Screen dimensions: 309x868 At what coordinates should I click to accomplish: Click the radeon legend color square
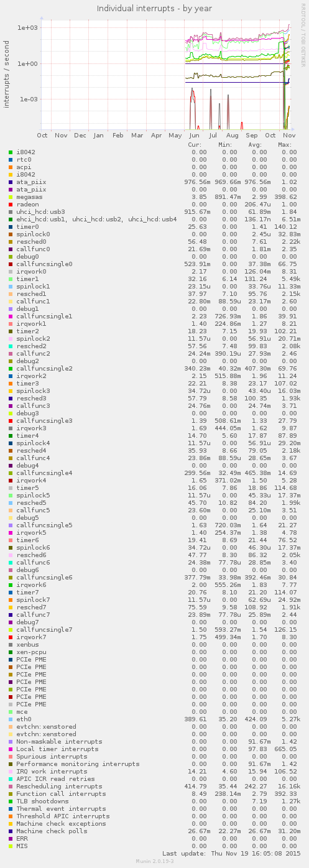[x=11, y=204]
